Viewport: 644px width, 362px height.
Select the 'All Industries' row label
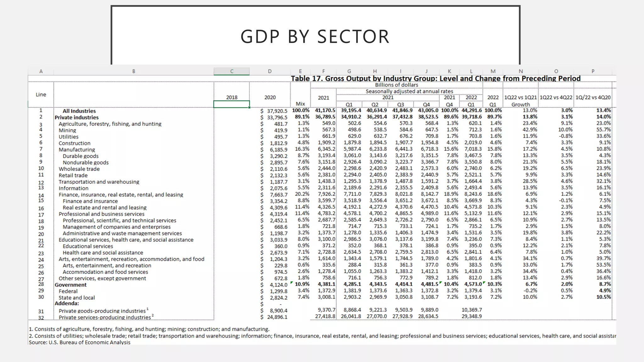coord(79,111)
